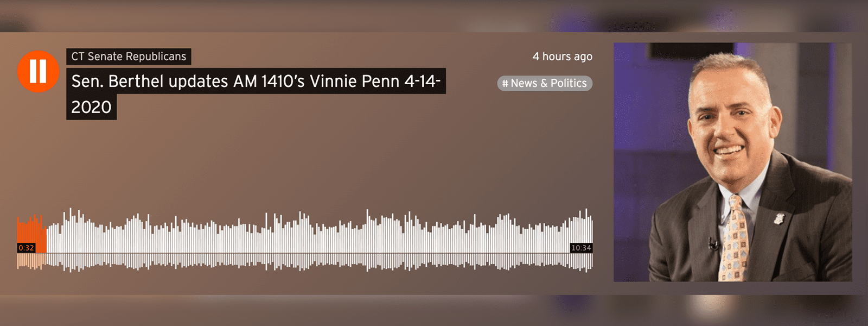Screen dimensions: 868x326
Task: Open the News & Politics tag
Action: click(545, 83)
